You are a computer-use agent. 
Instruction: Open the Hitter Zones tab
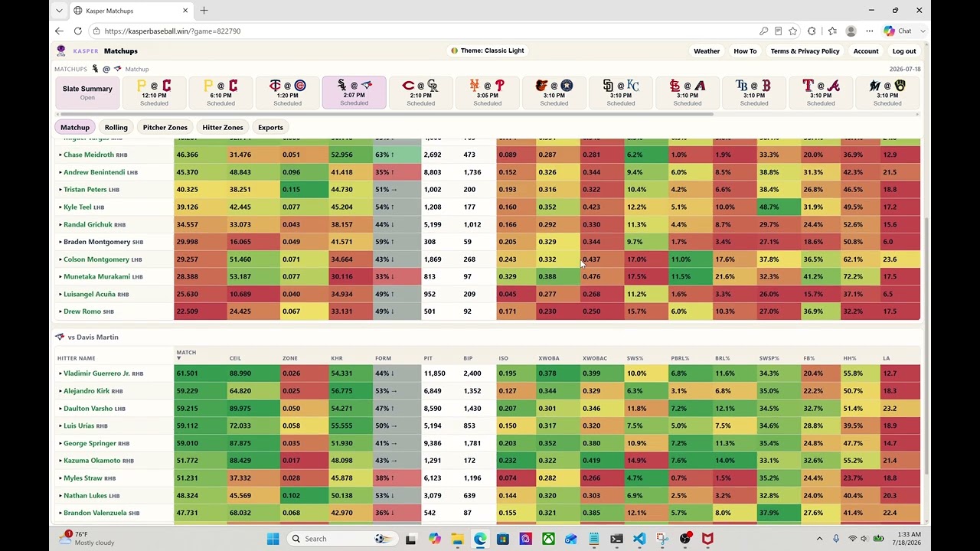(223, 128)
